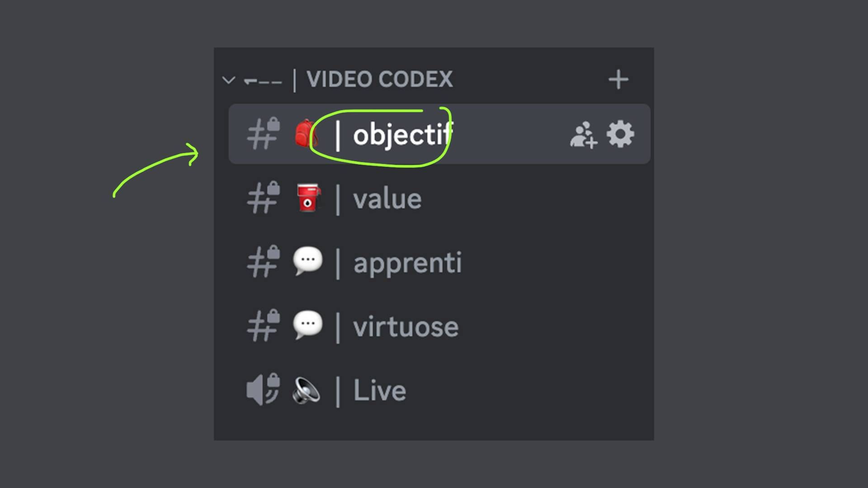Open the value channel
This screenshot has height=488, width=868.
click(387, 199)
